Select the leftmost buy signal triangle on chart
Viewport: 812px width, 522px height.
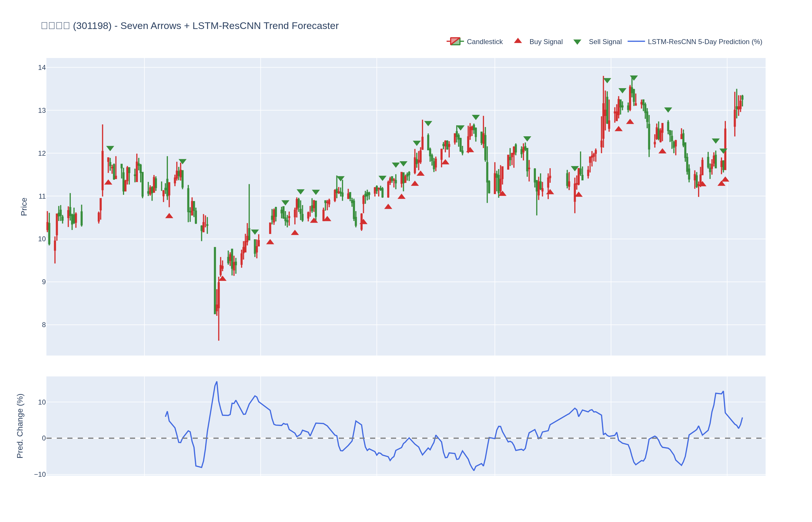pyautogui.click(x=108, y=182)
